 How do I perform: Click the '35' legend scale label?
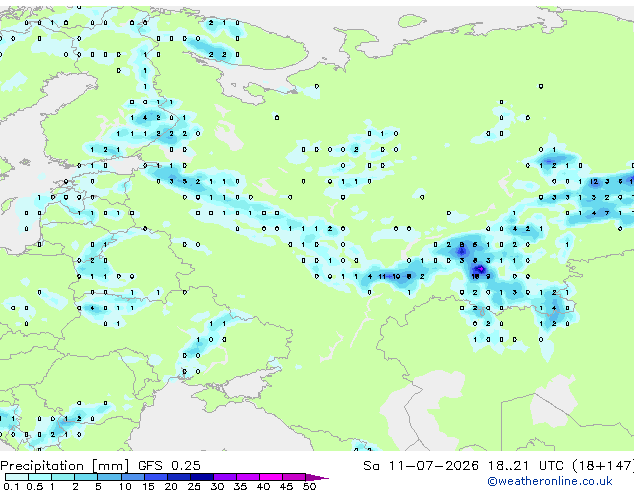240,486
